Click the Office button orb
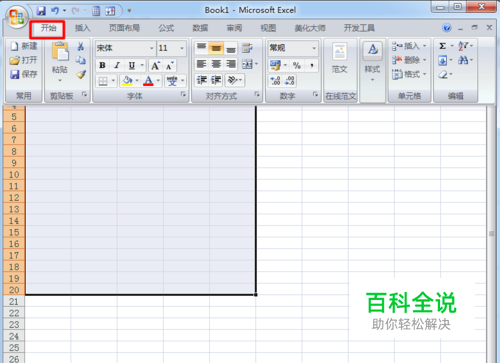The height and width of the screenshot is (363, 500). coord(16,17)
